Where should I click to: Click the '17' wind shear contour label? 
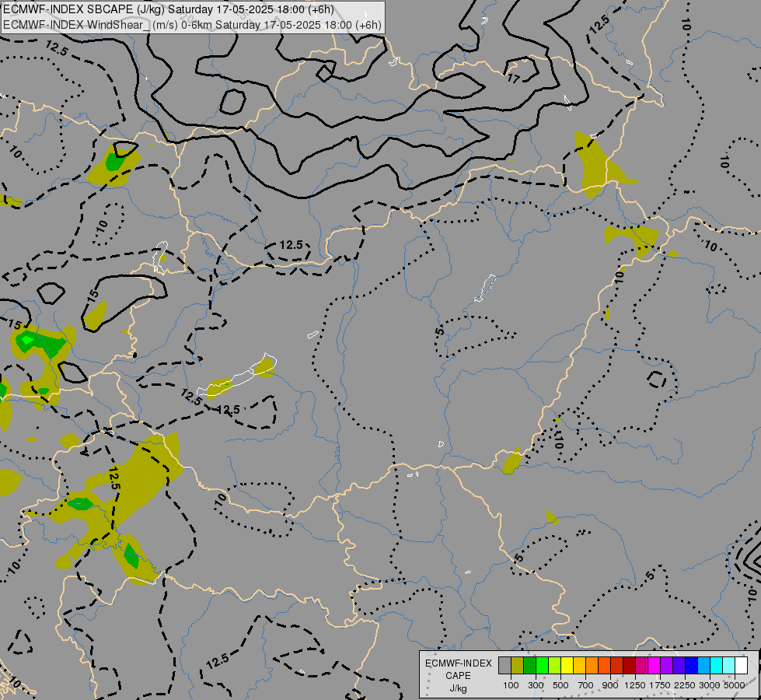pyautogui.click(x=514, y=79)
